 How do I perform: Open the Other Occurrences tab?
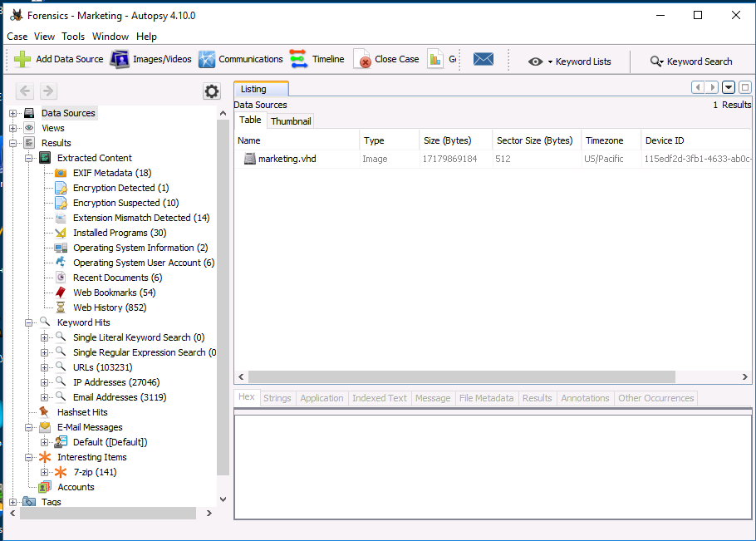(656, 398)
